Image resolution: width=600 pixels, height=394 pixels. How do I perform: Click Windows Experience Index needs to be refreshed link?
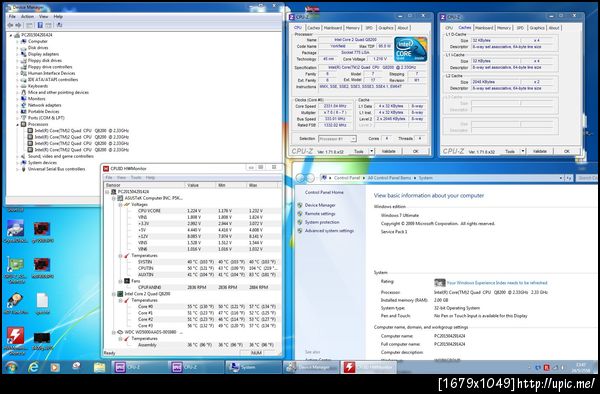(x=497, y=283)
